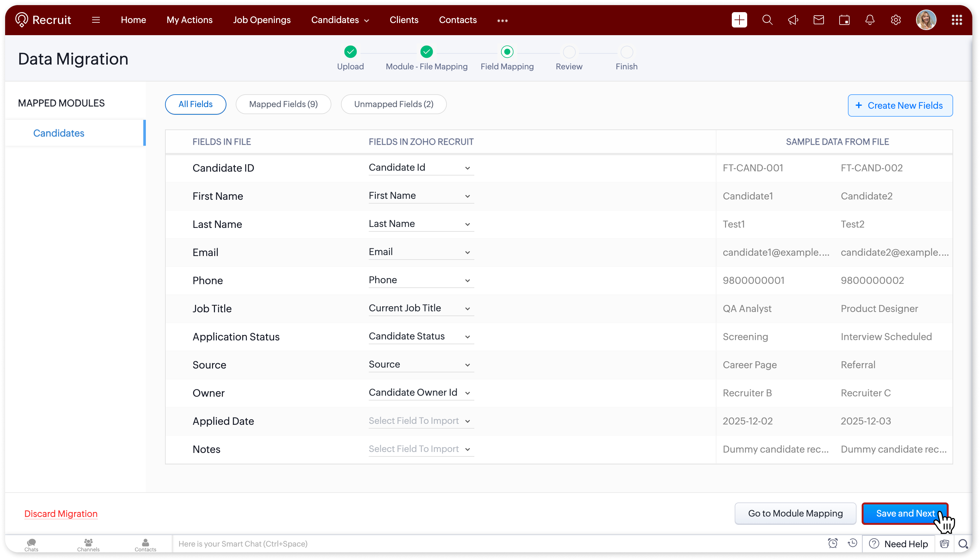
Task: Click the quick-create plus icon
Action: pyautogui.click(x=739, y=20)
